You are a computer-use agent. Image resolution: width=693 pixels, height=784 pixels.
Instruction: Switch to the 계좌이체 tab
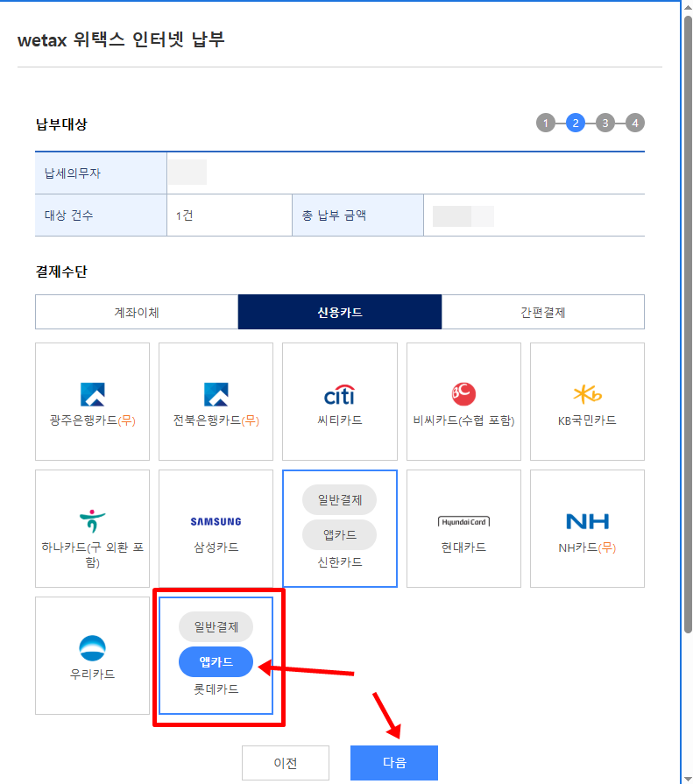click(137, 312)
